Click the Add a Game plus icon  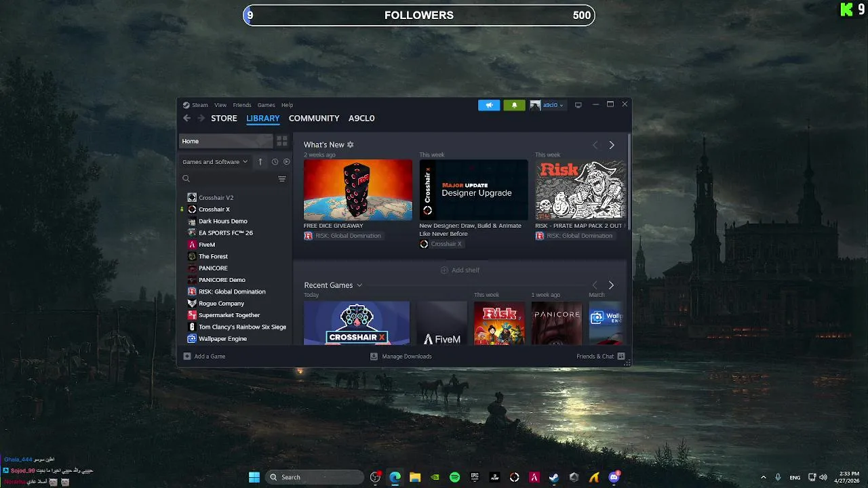(187, 357)
